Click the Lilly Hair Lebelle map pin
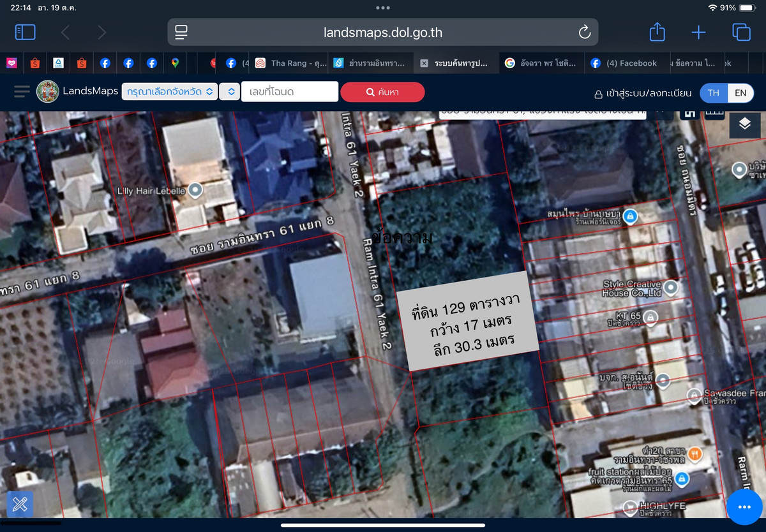Screen dimensions: 766x532 (196, 190)
